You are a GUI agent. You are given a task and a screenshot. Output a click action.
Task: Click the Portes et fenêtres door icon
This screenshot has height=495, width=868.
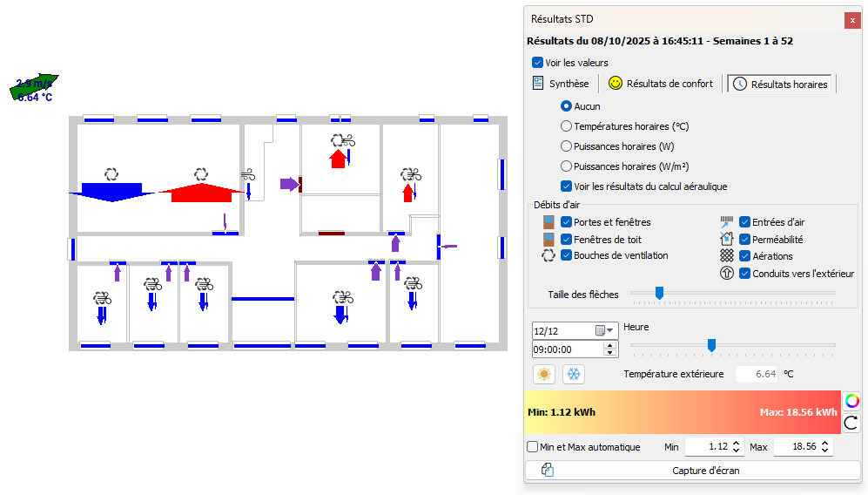coord(548,222)
